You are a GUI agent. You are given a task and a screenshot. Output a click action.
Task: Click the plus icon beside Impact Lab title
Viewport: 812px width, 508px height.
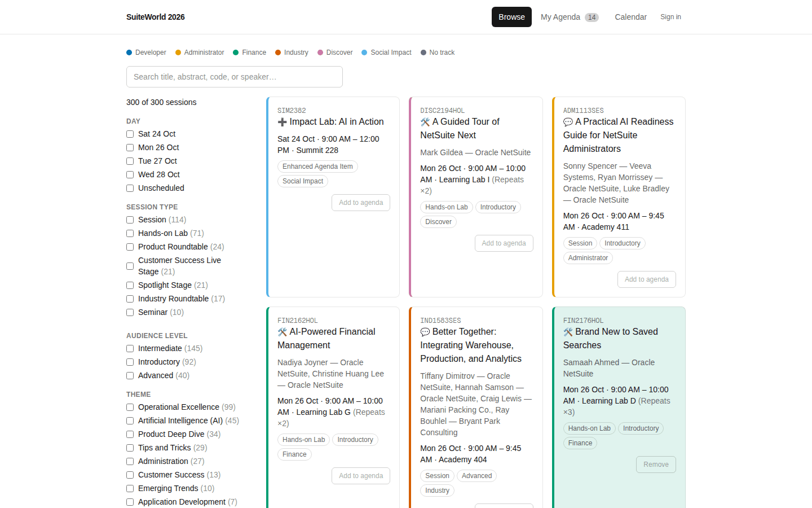click(x=283, y=122)
